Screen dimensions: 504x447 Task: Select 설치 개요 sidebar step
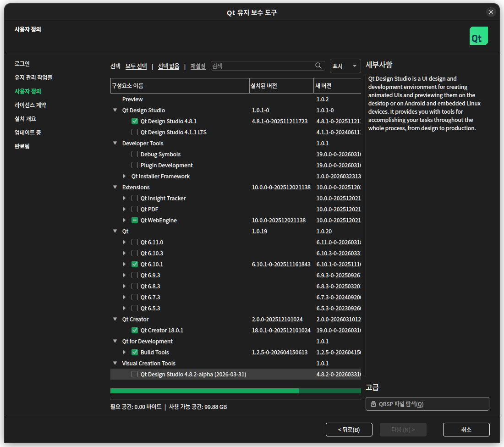(x=25, y=119)
